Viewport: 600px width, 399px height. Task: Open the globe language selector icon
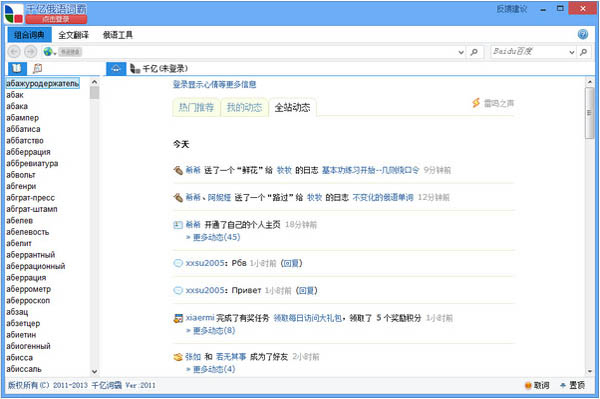(x=49, y=52)
